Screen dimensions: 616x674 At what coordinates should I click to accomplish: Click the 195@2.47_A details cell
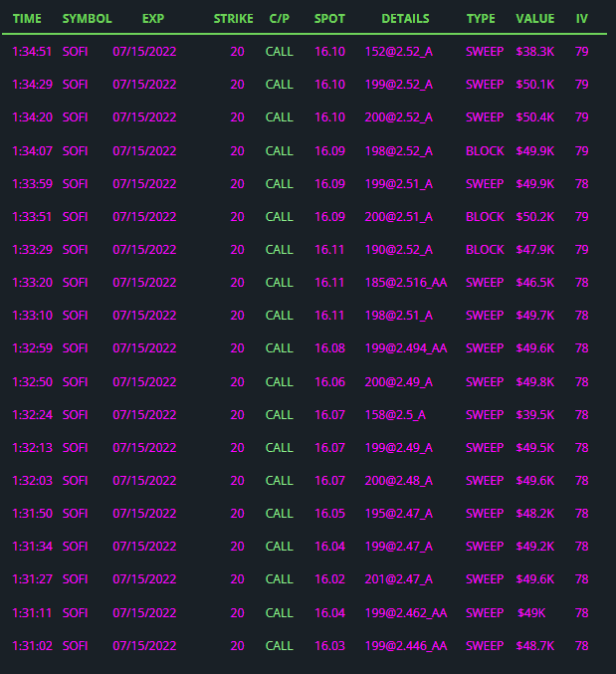coord(399,514)
